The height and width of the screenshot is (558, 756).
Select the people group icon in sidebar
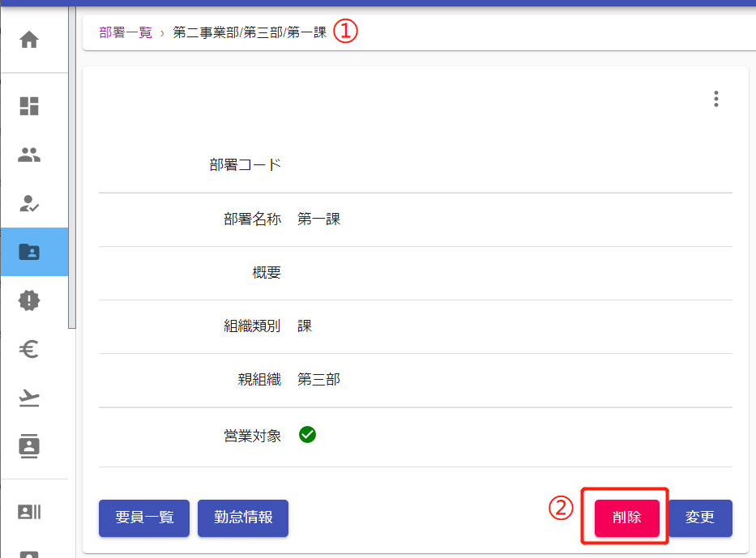pos(29,155)
